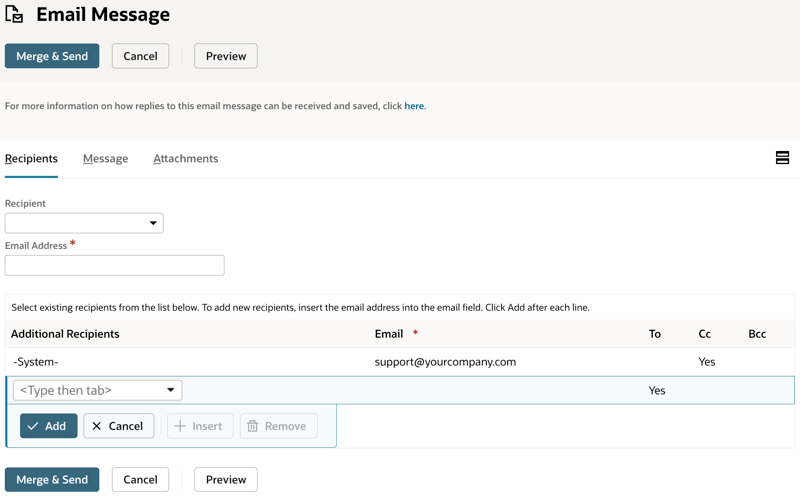The image size is (800, 497).
Task: Open the Recipient dropdown
Action: 84,223
